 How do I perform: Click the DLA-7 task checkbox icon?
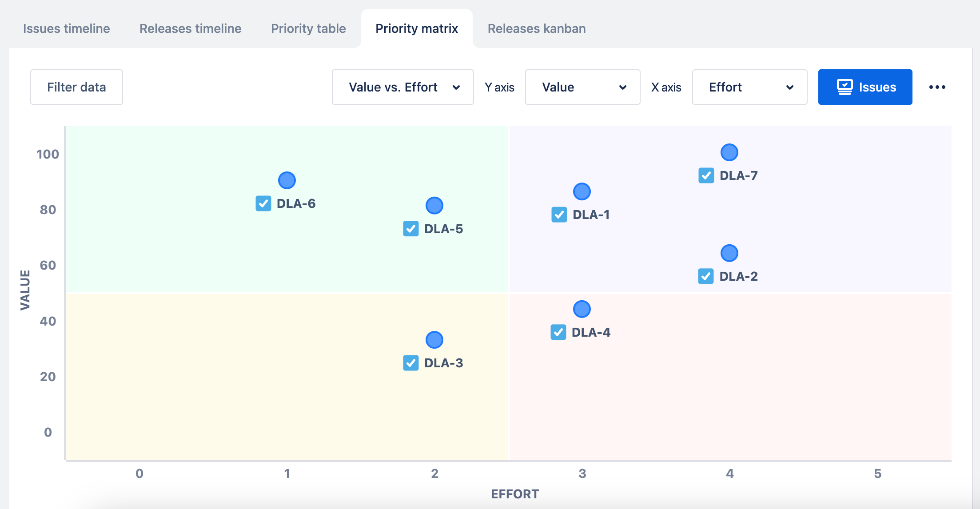pyautogui.click(x=706, y=175)
